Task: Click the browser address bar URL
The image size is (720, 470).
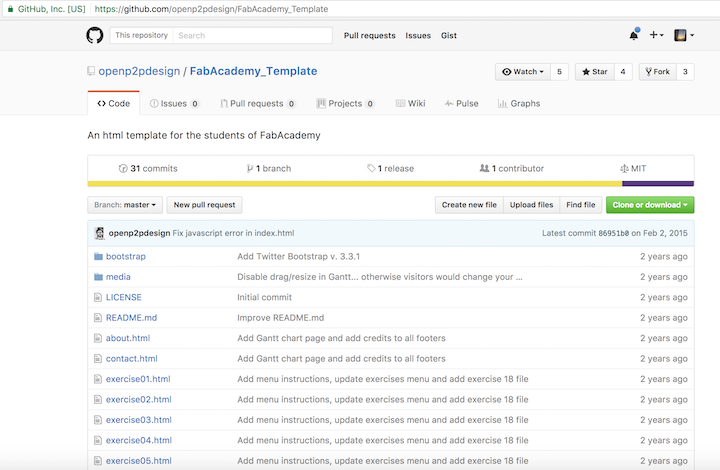Action: [211, 9]
